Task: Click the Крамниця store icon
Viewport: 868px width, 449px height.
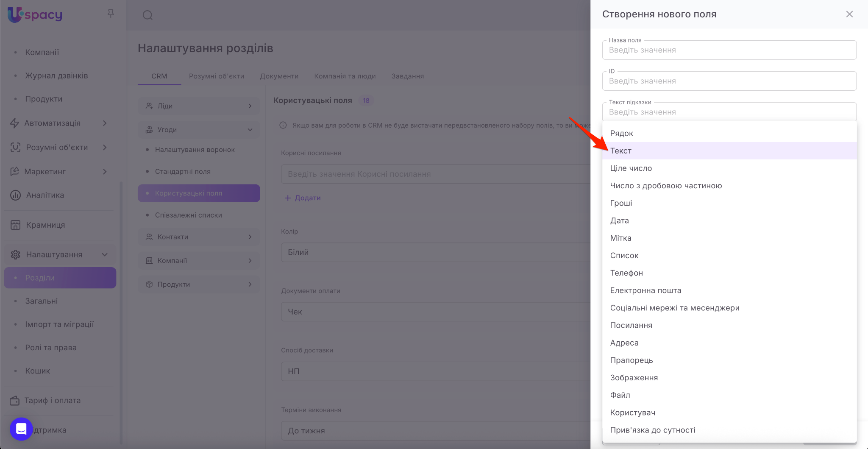Action: coord(15,225)
